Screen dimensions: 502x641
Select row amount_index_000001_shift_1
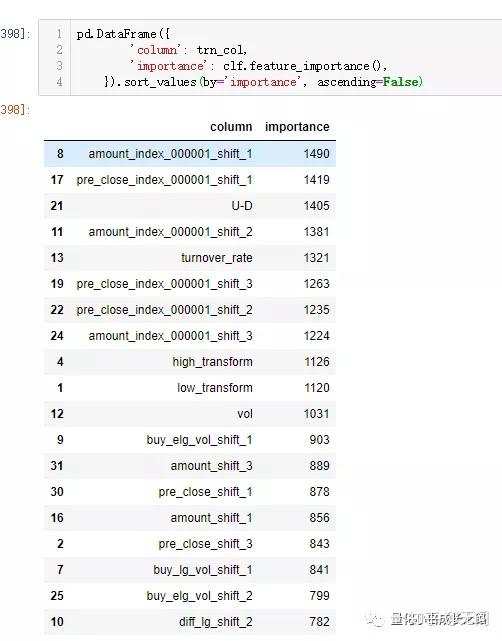coord(190,154)
